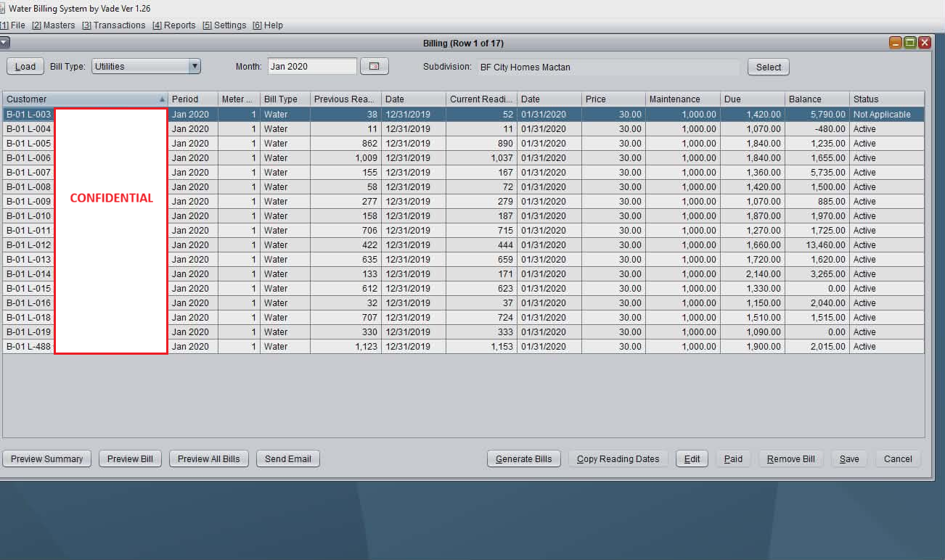The height and width of the screenshot is (560, 945).
Task: Click the current reading 1,153
Action: 481,347
